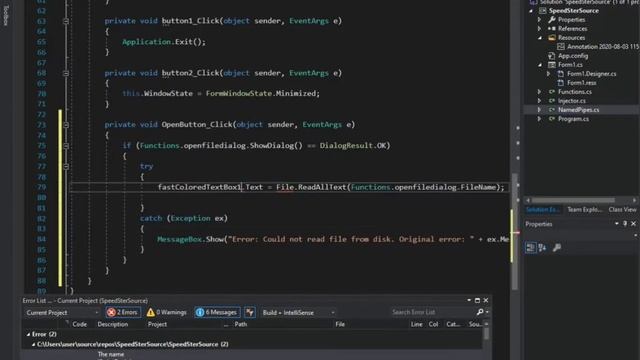Expand the Form1.Designer.cs node
This screenshot has height=360, width=640.
tap(549, 73)
